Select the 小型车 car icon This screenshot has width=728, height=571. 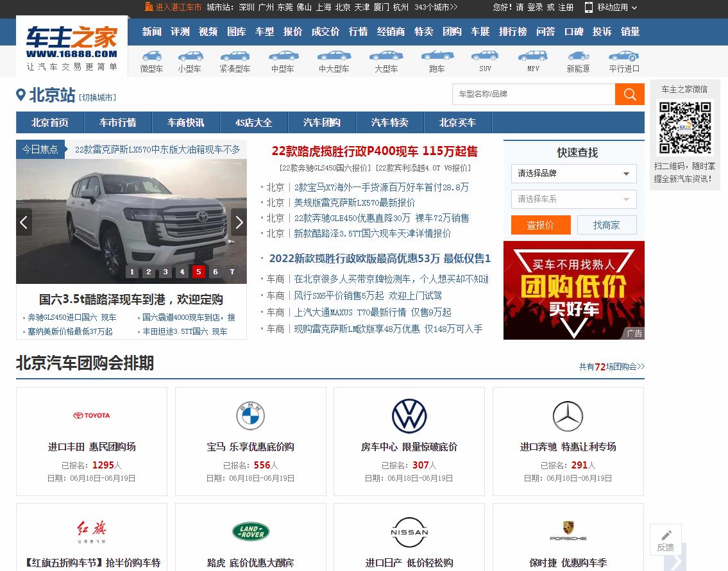pos(190,56)
